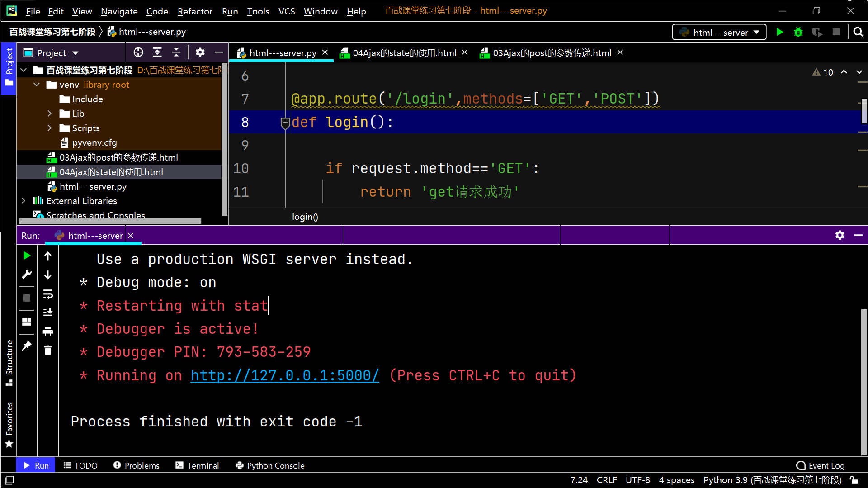Viewport: 868px width, 488px height.
Task: Open Search Everywhere magnifier icon
Action: tap(858, 32)
